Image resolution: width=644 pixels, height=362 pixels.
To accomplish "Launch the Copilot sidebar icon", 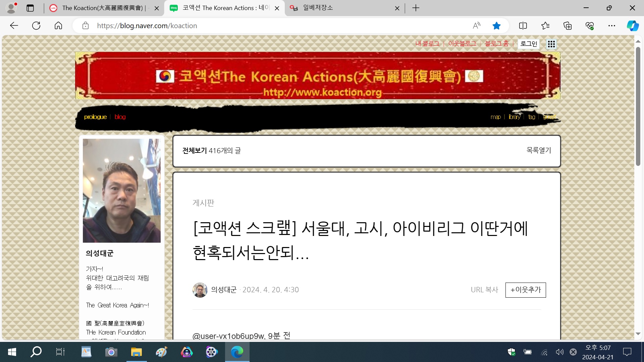I will point(633,26).
